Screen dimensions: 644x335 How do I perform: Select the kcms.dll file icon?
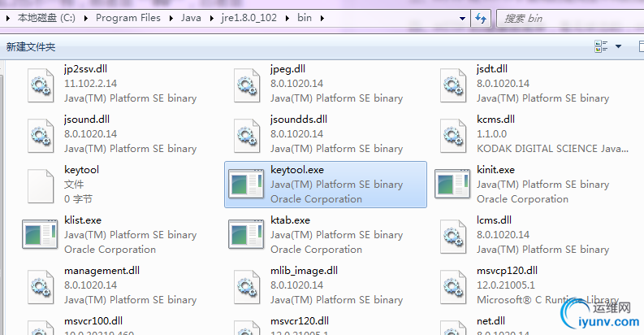coord(453,136)
